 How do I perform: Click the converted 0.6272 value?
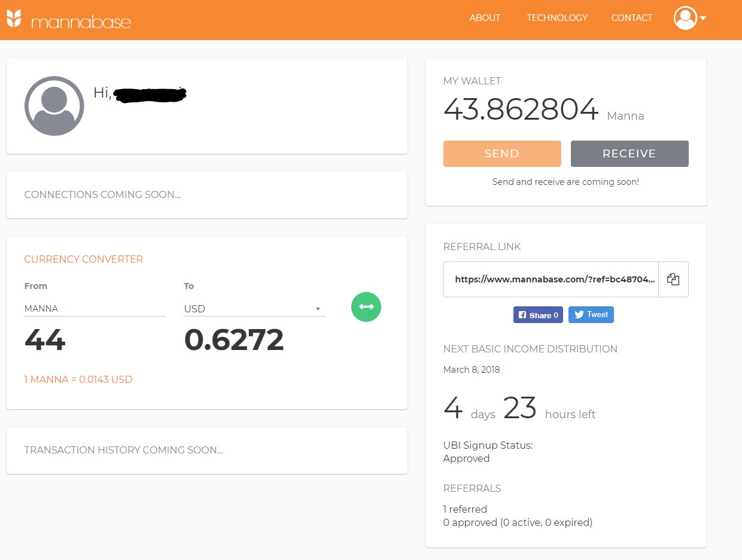pyautogui.click(x=234, y=340)
